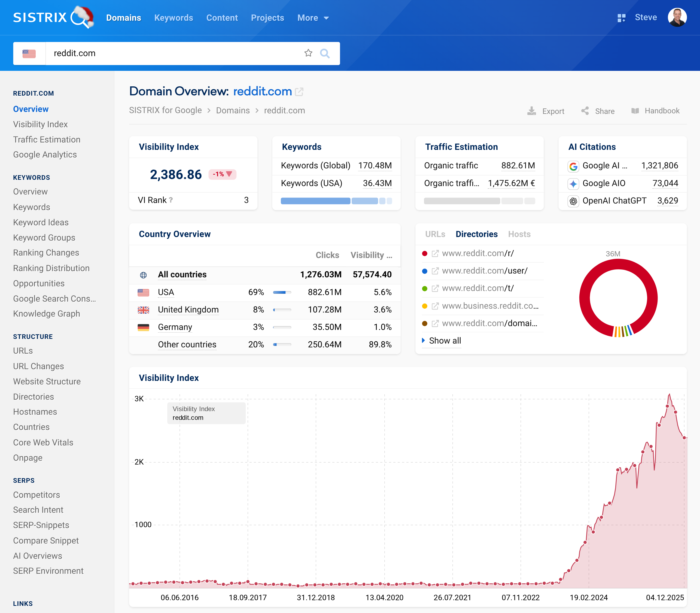
Task: Open Ranking Changes in sidebar
Action: 46,253
